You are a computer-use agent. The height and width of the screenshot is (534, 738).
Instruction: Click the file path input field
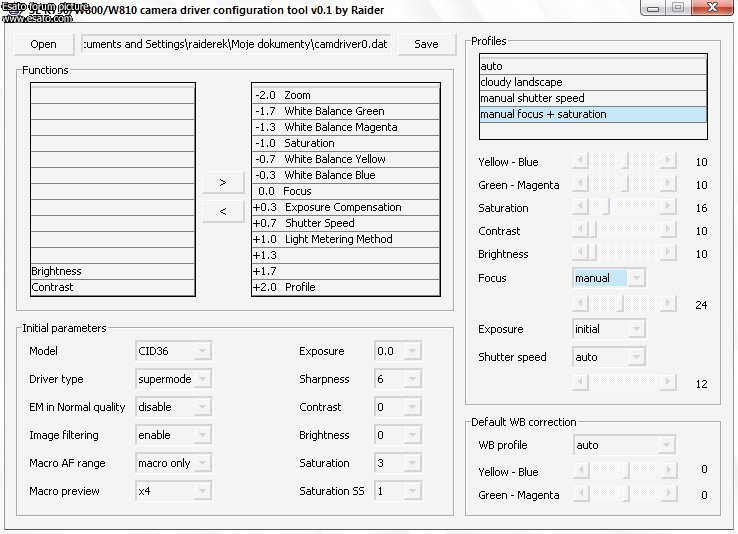point(236,44)
